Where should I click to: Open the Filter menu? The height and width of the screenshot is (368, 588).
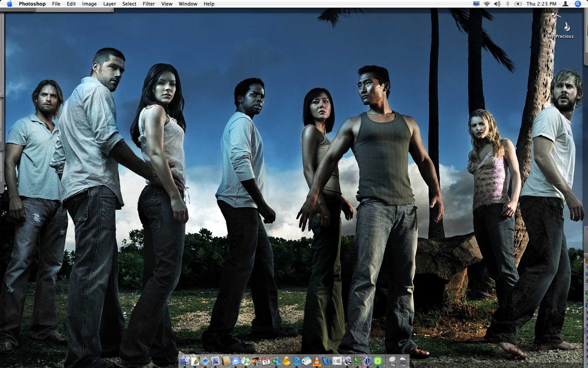149,4
